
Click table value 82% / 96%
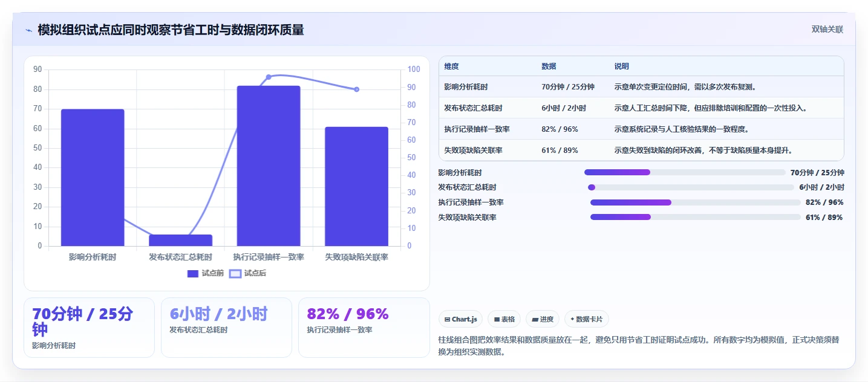(560, 129)
